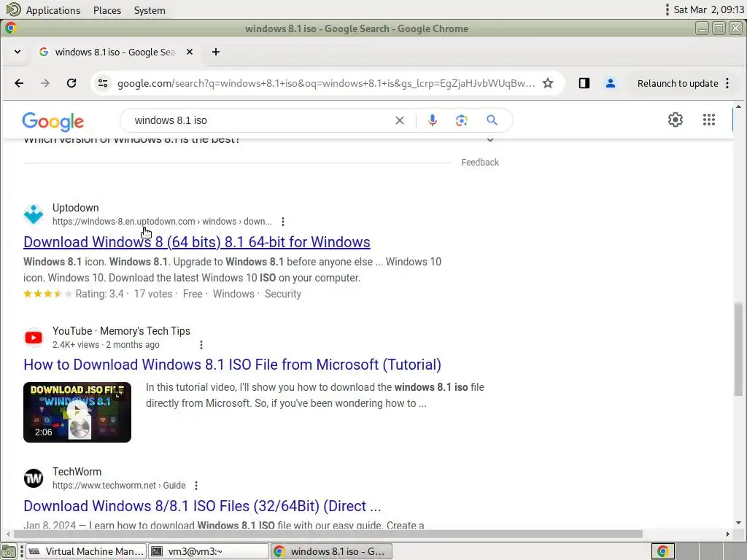
Task: Start voice search with microphone icon
Action: pyautogui.click(x=432, y=120)
